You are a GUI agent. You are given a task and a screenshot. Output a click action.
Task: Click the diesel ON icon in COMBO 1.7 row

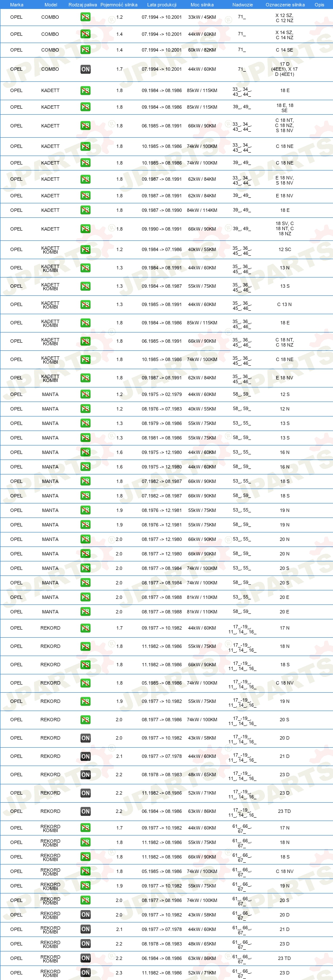pyautogui.click(x=86, y=69)
